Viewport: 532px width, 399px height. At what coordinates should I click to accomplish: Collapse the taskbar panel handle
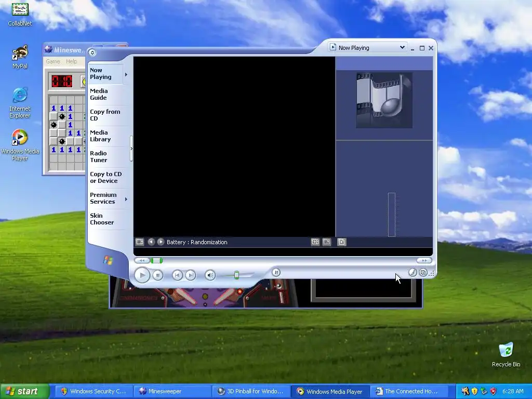(x=131, y=149)
